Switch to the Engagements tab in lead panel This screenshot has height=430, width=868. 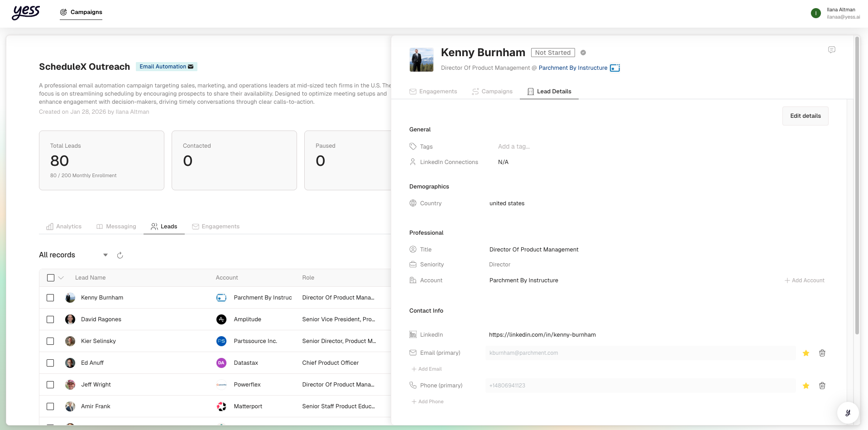pos(433,92)
